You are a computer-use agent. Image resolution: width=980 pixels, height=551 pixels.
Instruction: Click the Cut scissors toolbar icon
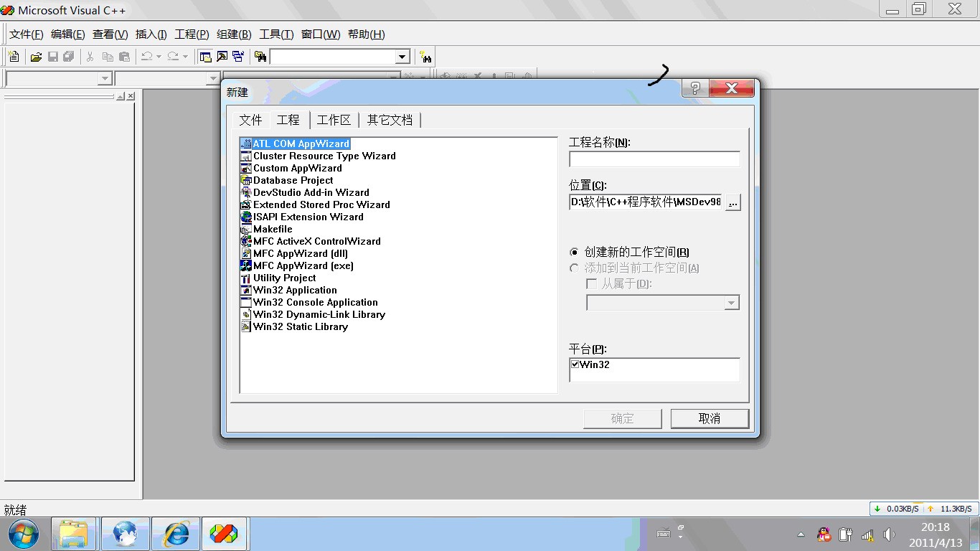click(x=90, y=57)
